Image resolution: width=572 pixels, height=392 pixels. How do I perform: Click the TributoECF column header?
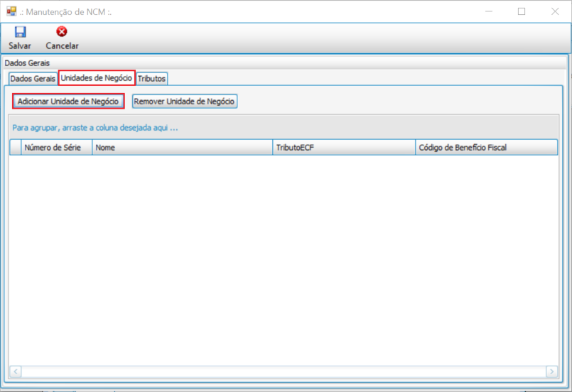(344, 148)
